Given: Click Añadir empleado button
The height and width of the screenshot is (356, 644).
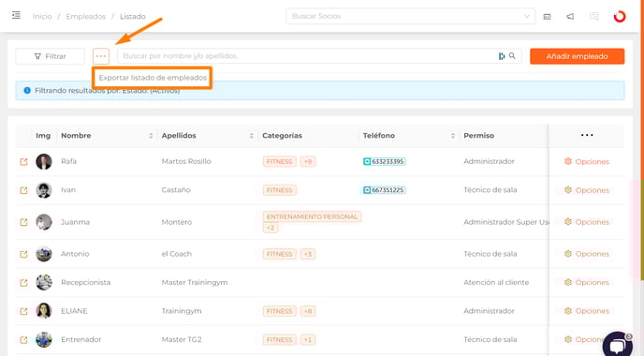Looking at the screenshot, I should [x=577, y=56].
